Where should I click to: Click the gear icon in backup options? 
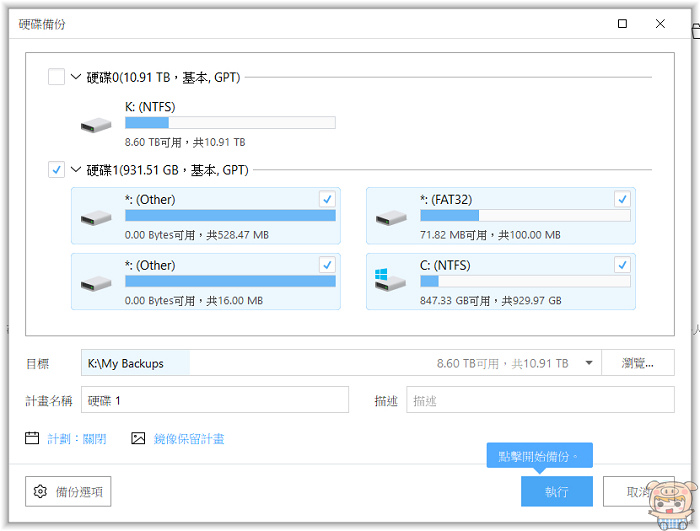[41, 492]
